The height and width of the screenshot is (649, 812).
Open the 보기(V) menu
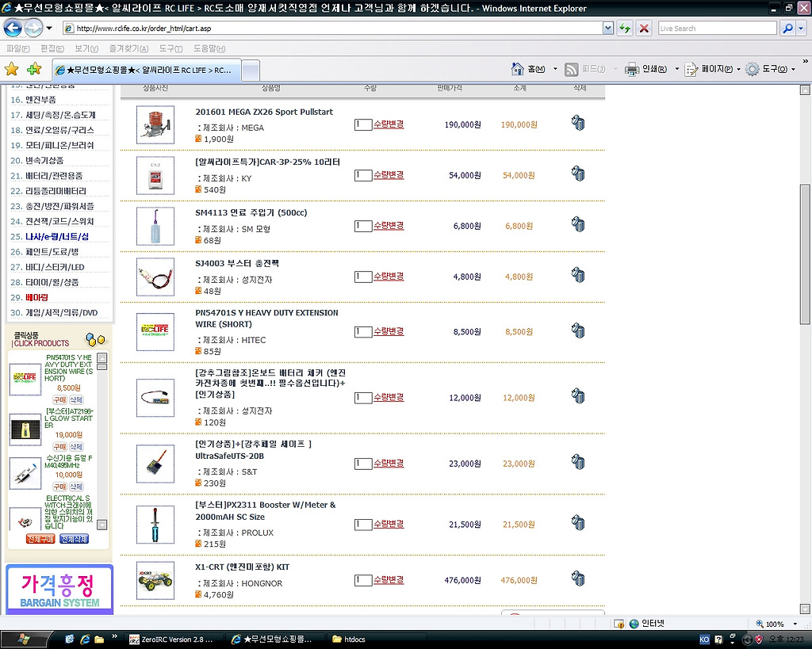coord(86,48)
